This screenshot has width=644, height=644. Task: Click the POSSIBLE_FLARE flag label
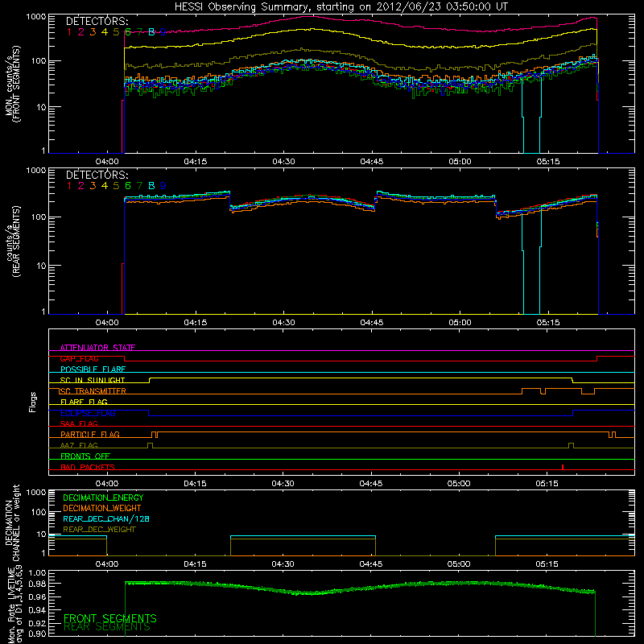click(x=93, y=369)
